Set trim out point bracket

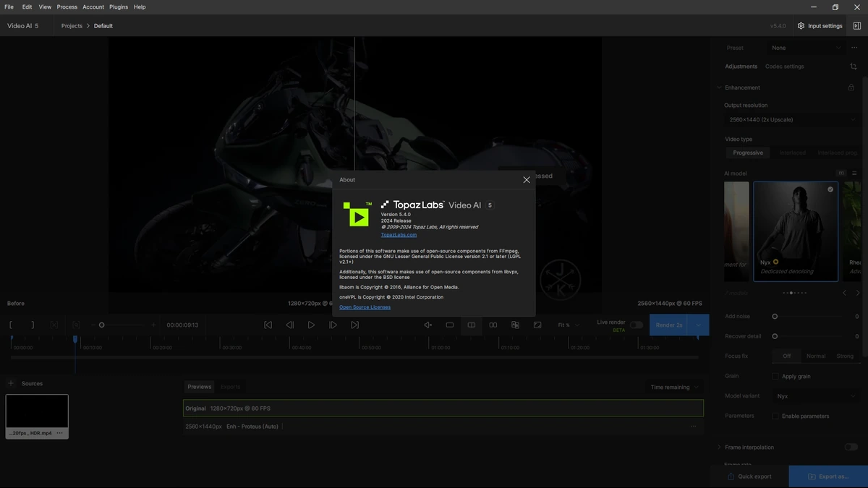click(x=33, y=325)
